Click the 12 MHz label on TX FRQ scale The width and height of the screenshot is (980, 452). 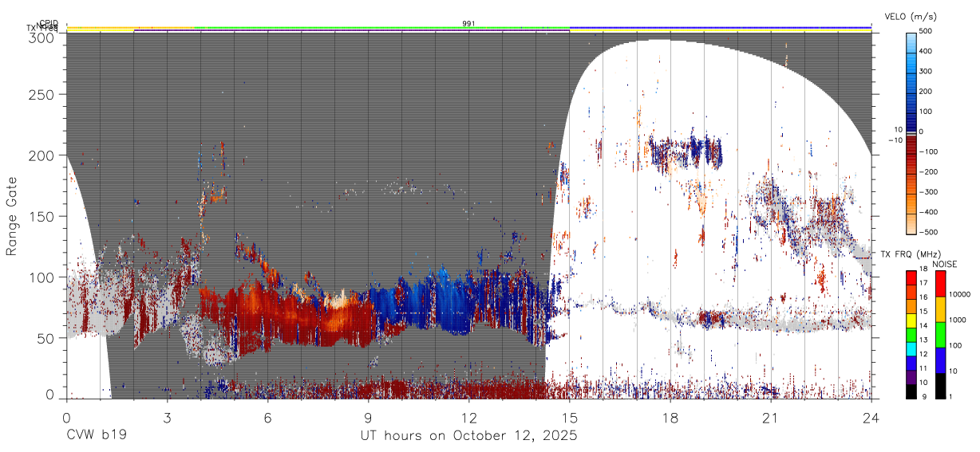pos(925,356)
